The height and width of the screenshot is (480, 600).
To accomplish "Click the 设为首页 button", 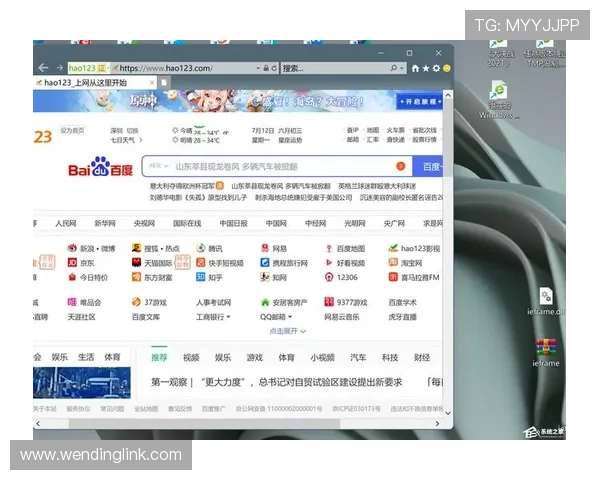I will tap(72, 131).
